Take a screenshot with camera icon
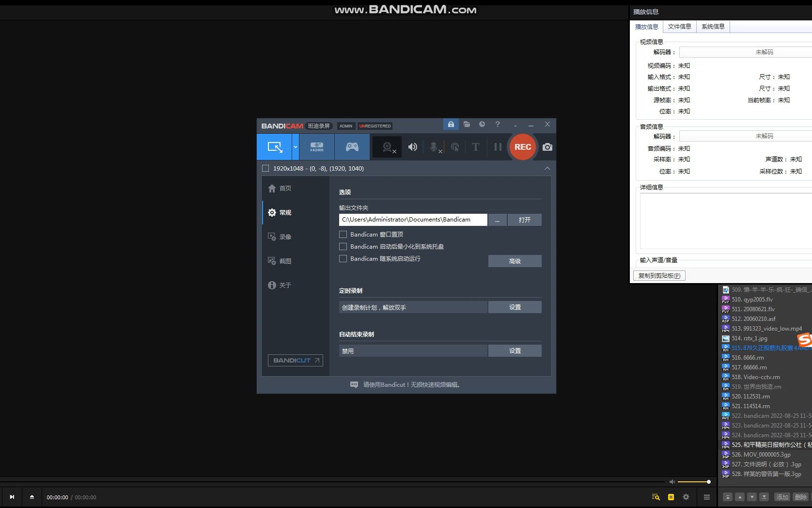The image size is (812, 508). click(x=547, y=147)
